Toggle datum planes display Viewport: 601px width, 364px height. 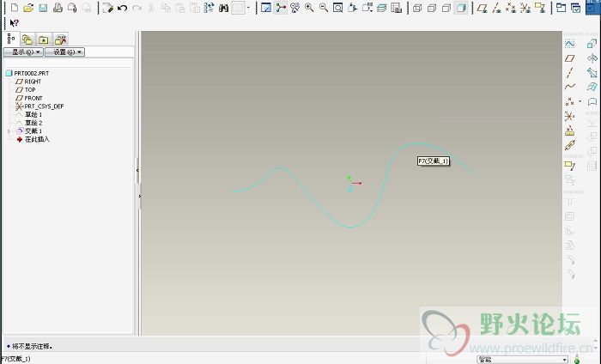point(483,8)
